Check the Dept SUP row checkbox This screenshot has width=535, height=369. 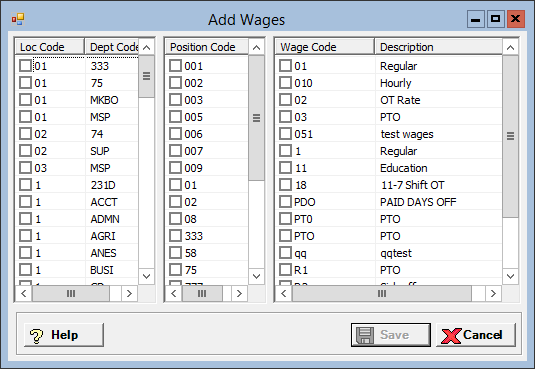click(25, 151)
